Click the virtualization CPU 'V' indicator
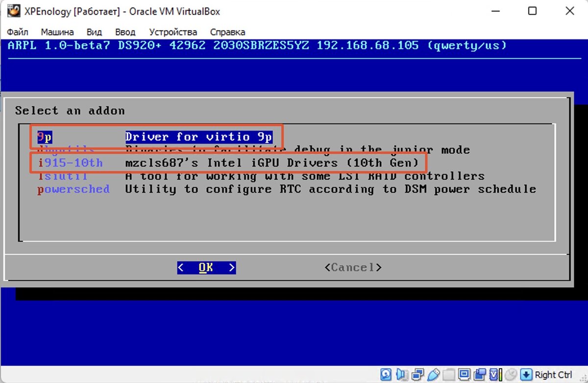Image resolution: width=588 pixels, height=383 pixels. pos(495,375)
